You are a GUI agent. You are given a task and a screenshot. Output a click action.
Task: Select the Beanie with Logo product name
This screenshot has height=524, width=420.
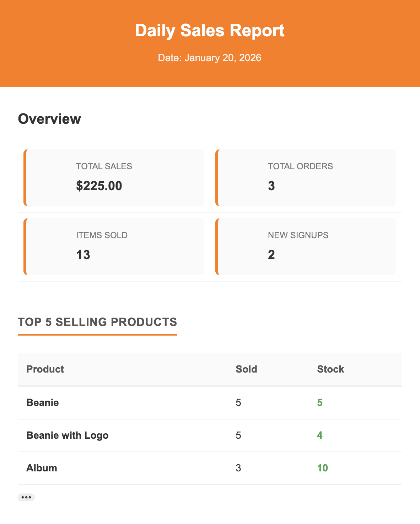click(68, 435)
